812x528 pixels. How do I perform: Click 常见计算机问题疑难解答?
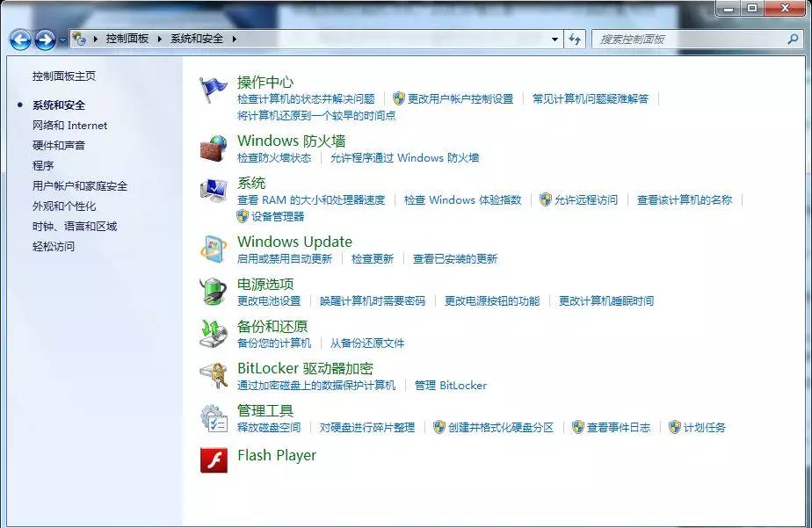(591, 98)
